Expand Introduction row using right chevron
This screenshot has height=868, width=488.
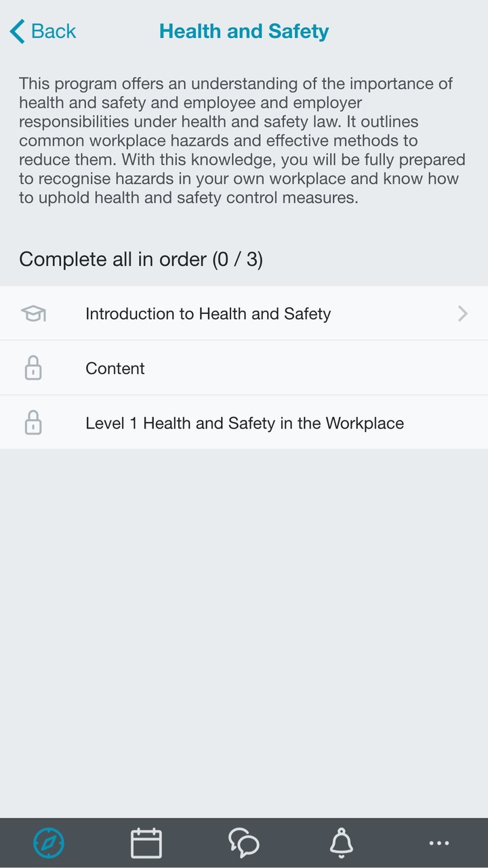(x=463, y=313)
